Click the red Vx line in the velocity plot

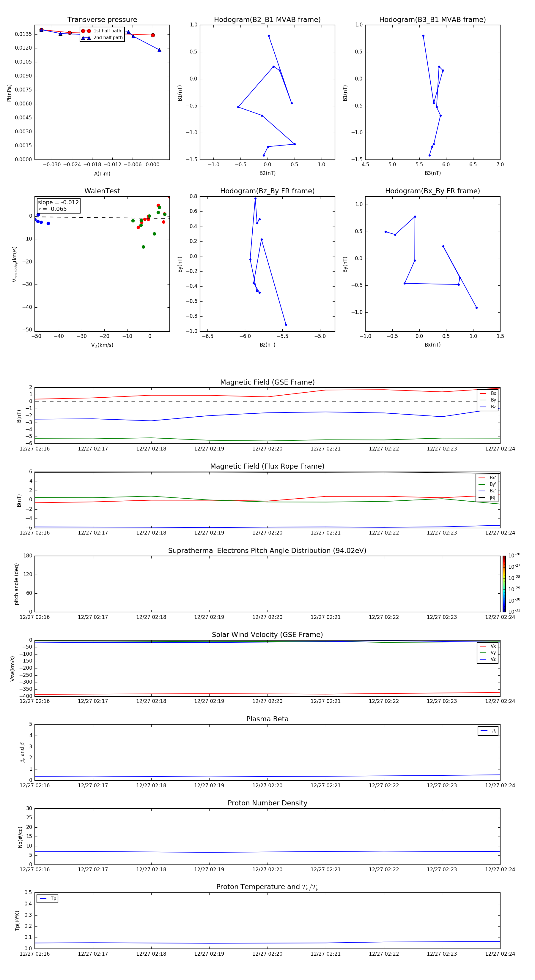click(267, 694)
